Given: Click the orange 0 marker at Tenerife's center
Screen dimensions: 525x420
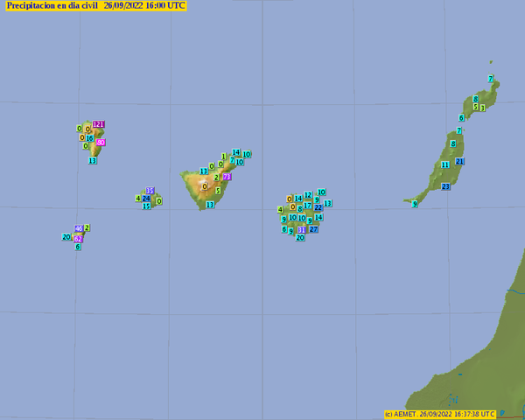Looking at the screenshot, I should [205, 186].
